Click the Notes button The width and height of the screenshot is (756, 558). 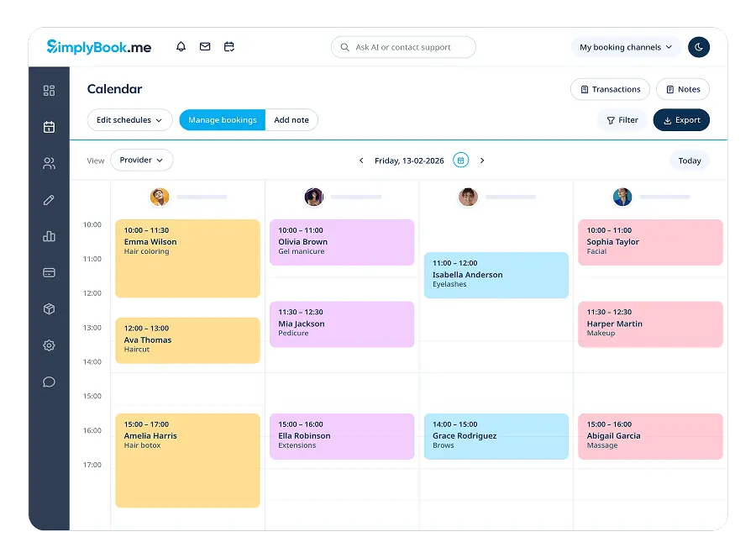click(683, 89)
